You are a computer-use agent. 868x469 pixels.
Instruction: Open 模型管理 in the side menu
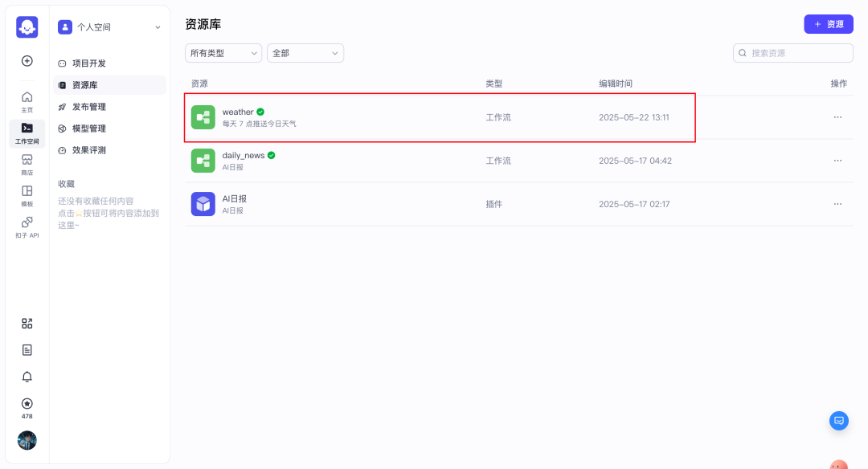coord(88,128)
